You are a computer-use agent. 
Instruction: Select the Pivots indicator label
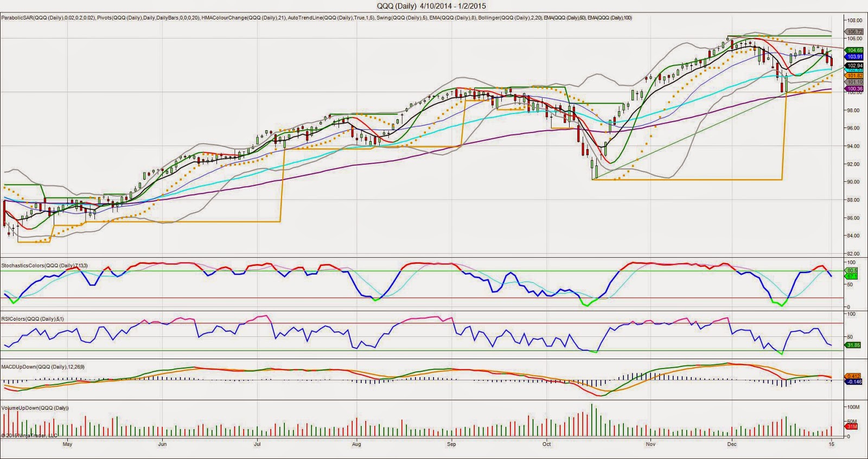pos(148,18)
